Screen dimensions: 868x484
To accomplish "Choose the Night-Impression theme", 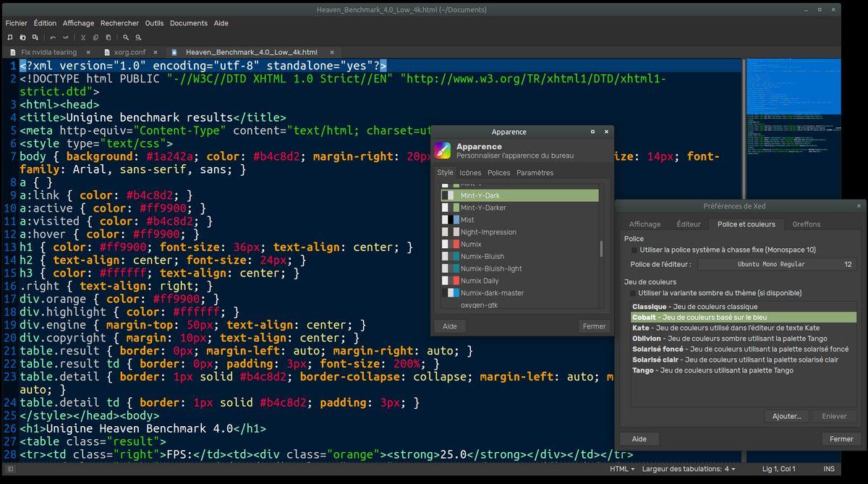I will point(521,232).
